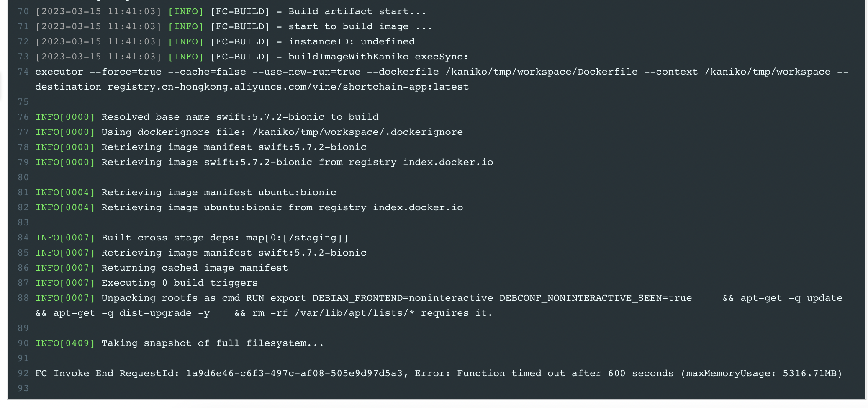Select line 74 executor command text
Screen dimensions: 868x408
pos(442,79)
